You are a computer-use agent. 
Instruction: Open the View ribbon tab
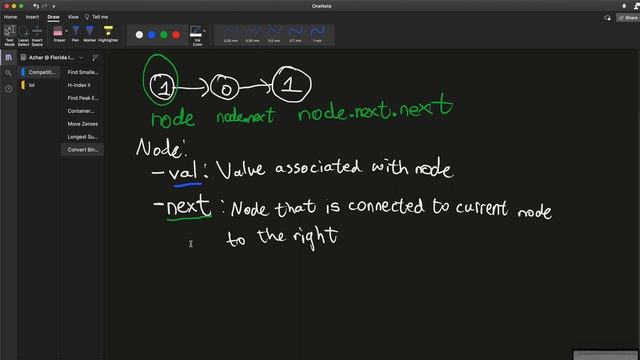pyautogui.click(x=73, y=17)
